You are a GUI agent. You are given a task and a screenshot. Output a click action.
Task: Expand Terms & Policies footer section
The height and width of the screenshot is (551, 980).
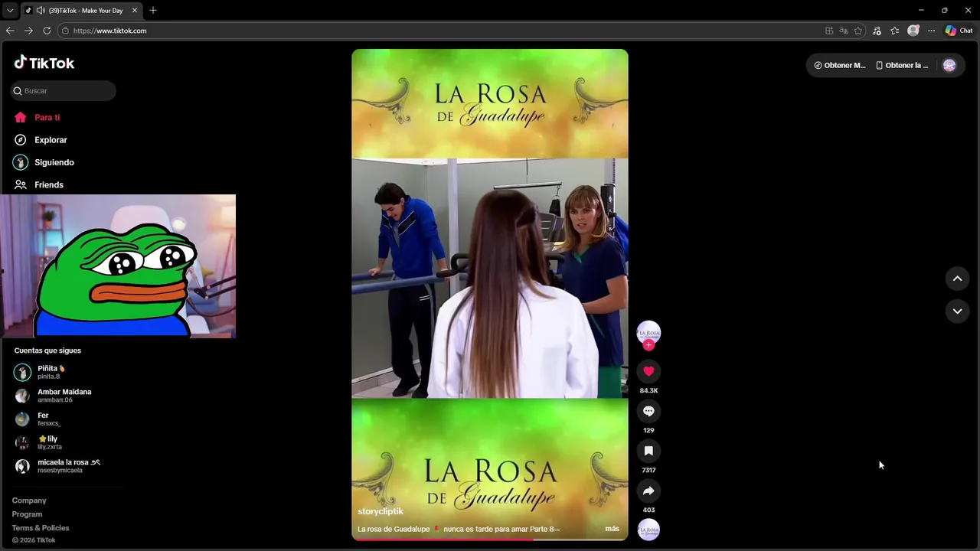click(x=41, y=528)
